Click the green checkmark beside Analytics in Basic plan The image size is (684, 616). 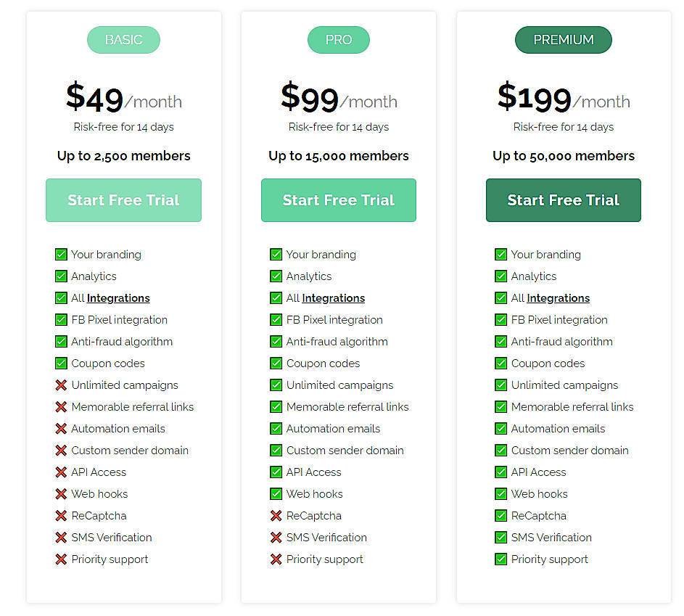61,276
